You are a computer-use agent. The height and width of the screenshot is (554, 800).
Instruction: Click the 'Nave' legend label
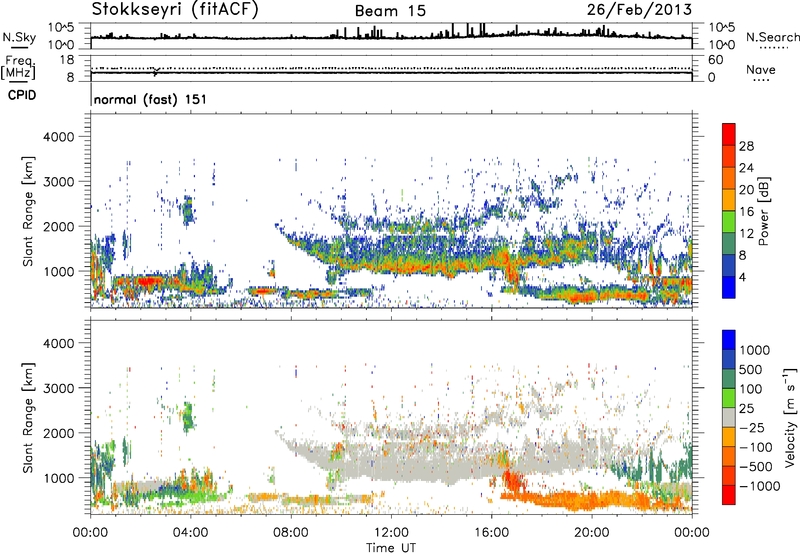coord(761,70)
